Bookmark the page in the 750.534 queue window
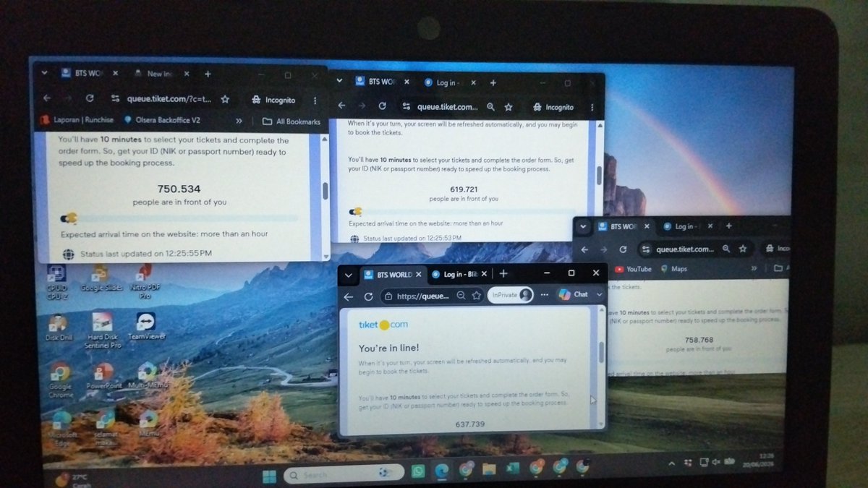Image resolution: width=868 pixels, height=488 pixels. (x=225, y=100)
